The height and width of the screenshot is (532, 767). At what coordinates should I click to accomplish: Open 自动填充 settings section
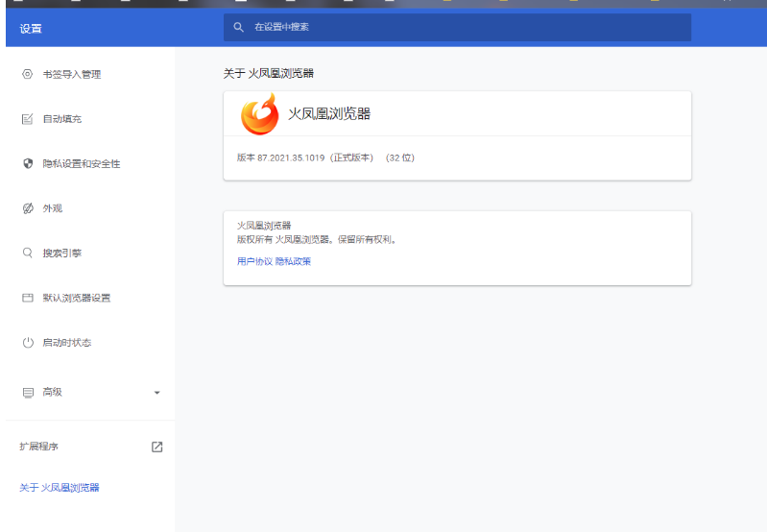click(x=62, y=119)
